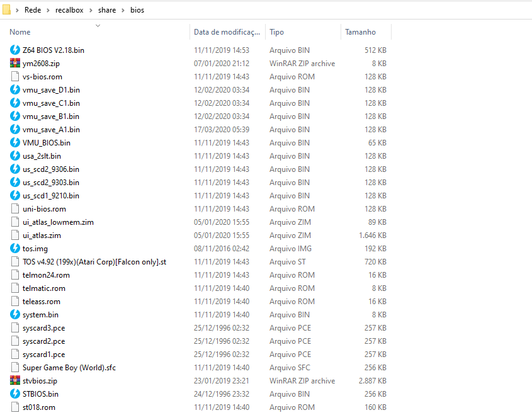Toggle the sort arrow above Nome column
Image resolution: width=532 pixels, height=420 pixels.
(x=98, y=25)
